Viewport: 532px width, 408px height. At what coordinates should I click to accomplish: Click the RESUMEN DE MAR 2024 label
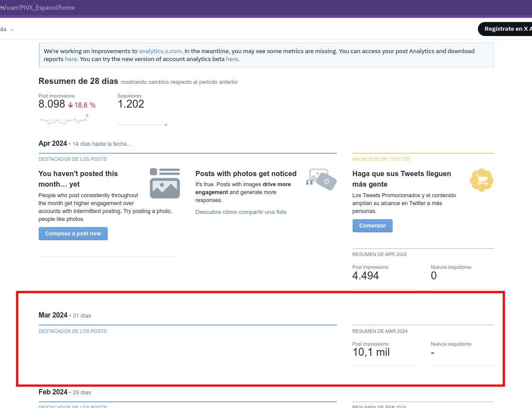[380, 331]
